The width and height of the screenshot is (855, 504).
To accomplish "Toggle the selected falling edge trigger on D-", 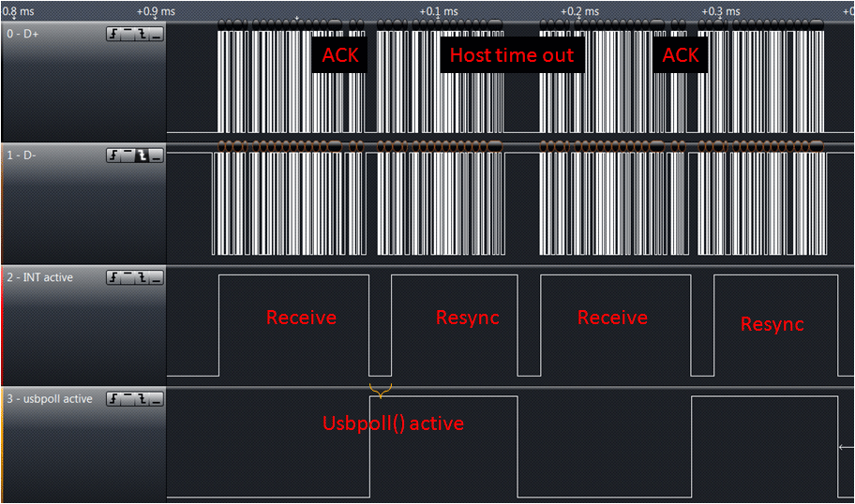I will point(142,156).
